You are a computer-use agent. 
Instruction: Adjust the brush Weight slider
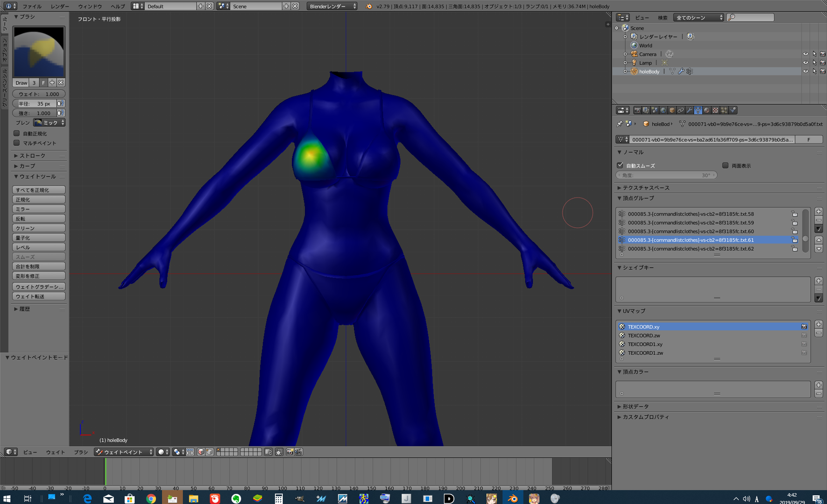tap(39, 94)
